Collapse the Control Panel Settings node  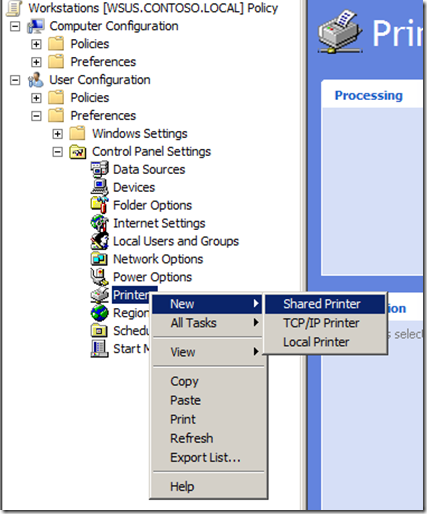click(x=58, y=152)
